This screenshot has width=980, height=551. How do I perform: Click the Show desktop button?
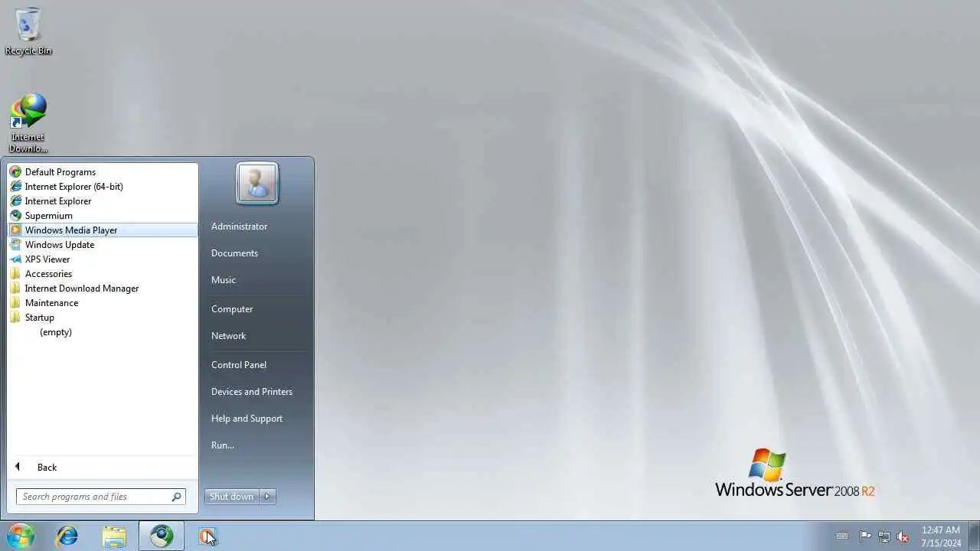tap(974, 536)
